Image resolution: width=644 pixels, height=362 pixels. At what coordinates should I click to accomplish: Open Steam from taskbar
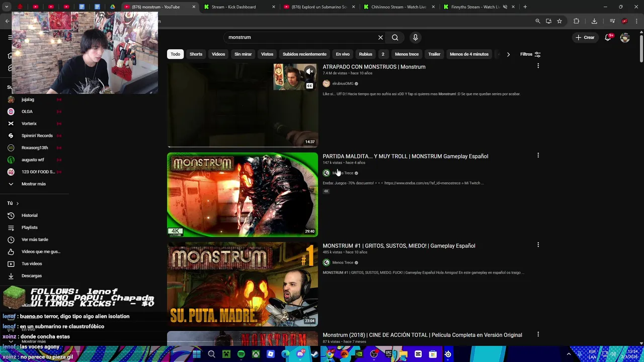(315, 354)
